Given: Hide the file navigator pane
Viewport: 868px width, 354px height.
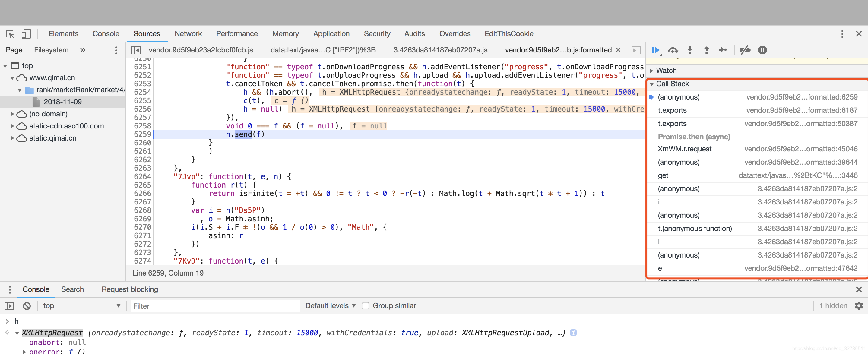Looking at the screenshot, I should (x=136, y=50).
